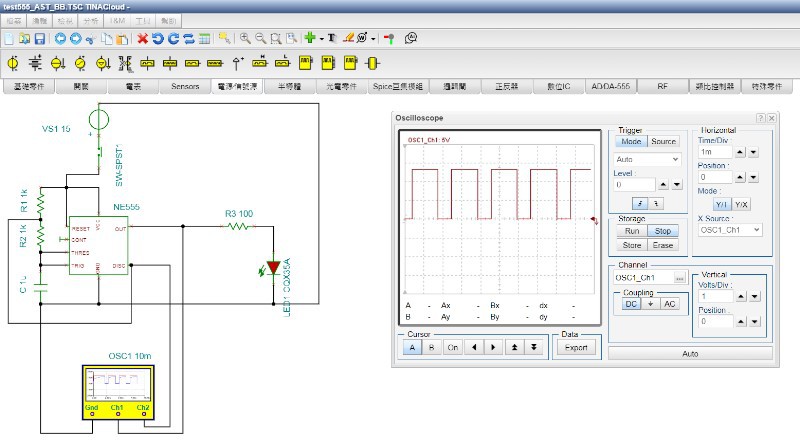800x440 pixels.
Task: Click the Zoom in magnifier icon
Action: (245, 38)
